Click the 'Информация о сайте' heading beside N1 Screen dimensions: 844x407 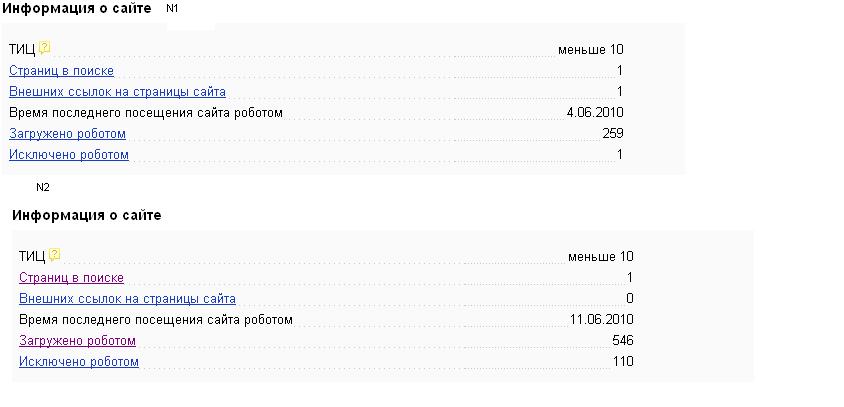point(76,9)
